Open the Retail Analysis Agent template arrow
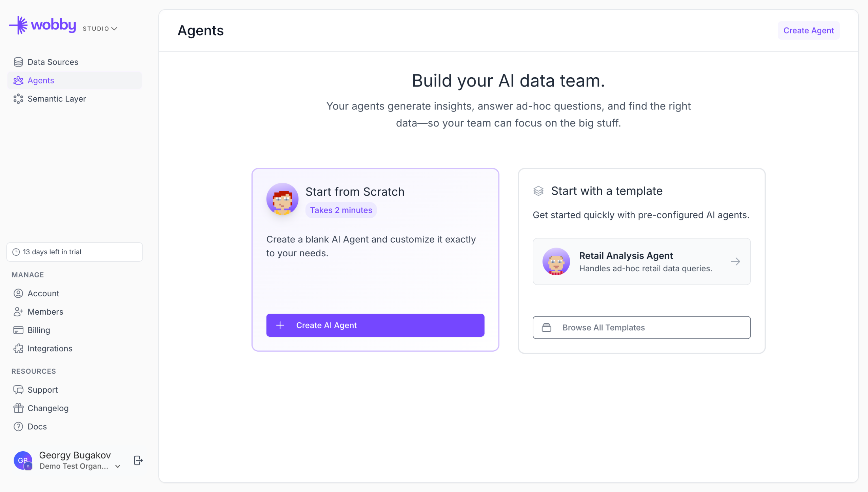 (x=735, y=261)
